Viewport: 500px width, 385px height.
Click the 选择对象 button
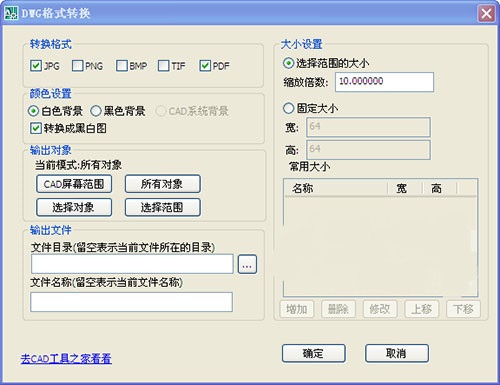click(x=74, y=207)
